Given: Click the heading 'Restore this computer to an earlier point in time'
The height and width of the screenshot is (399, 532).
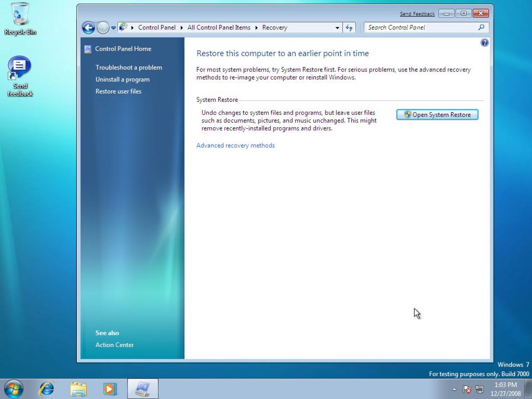Looking at the screenshot, I should 283,53.
